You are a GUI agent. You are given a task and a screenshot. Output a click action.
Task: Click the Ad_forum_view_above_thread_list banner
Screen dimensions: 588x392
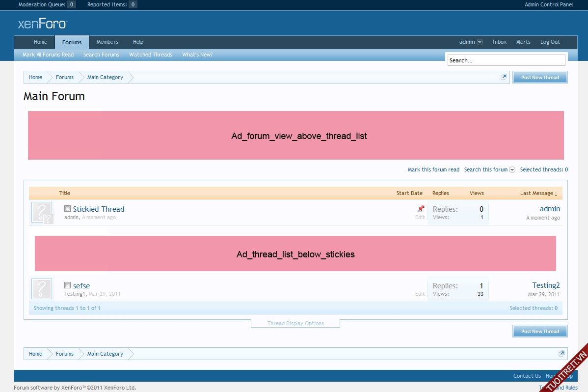click(296, 136)
